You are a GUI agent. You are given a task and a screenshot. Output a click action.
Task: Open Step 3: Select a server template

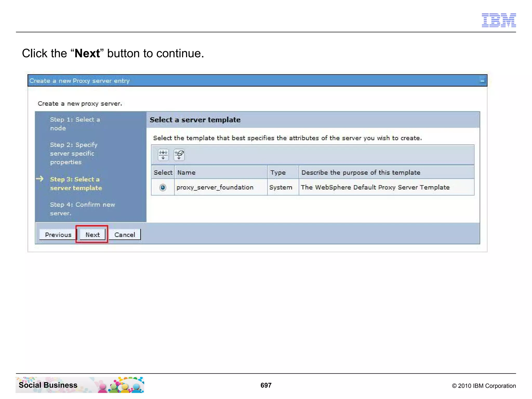pyautogui.click(x=76, y=184)
